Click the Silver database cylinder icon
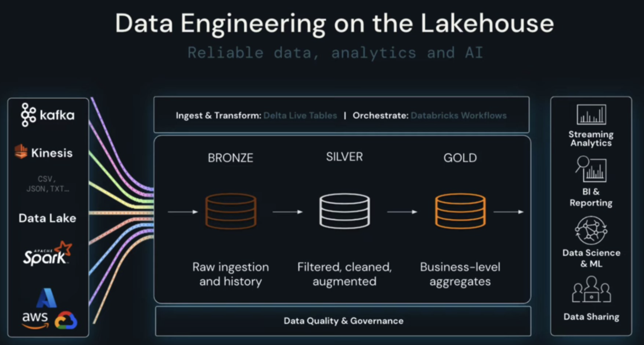The image size is (644, 345). 344,211
